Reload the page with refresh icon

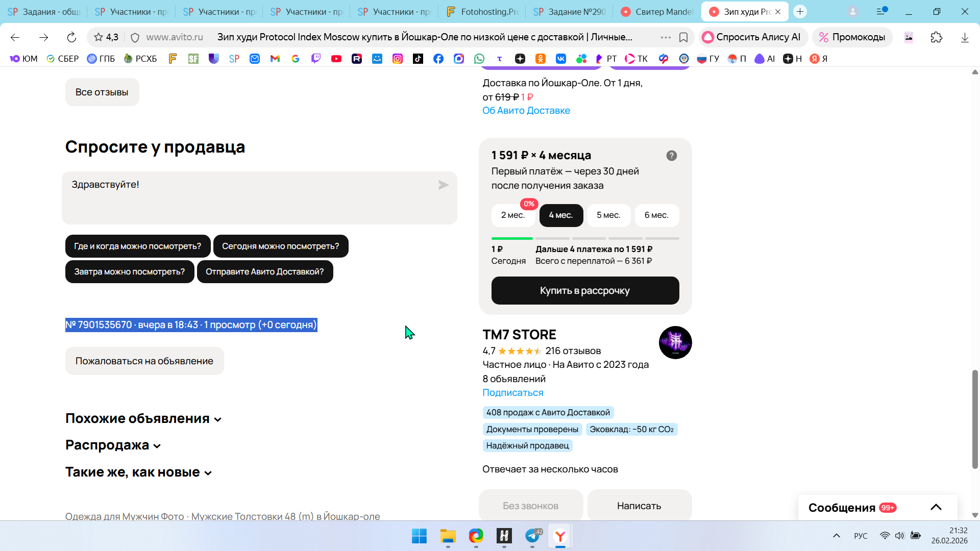pos(71,37)
